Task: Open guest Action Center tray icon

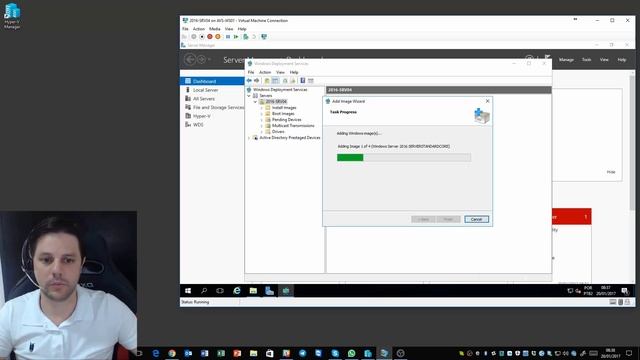Action: (625, 291)
